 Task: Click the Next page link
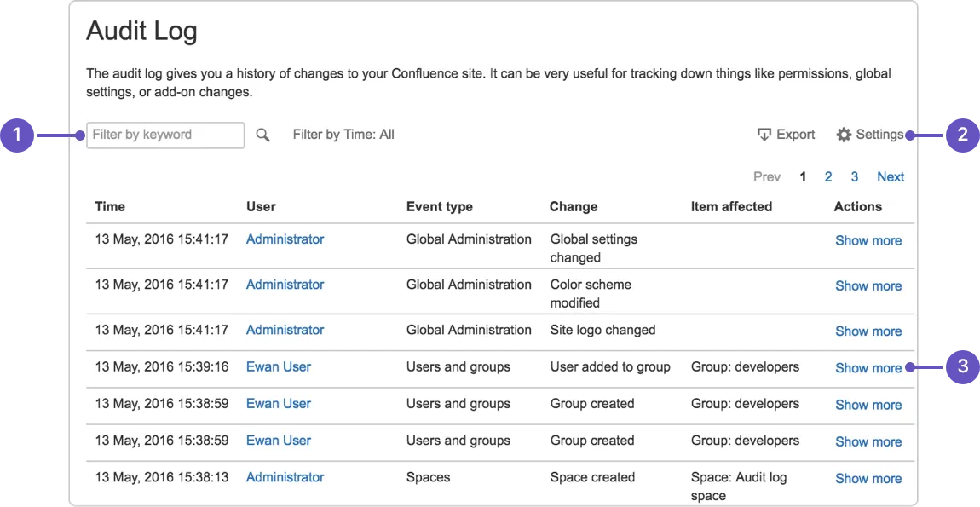click(891, 177)
